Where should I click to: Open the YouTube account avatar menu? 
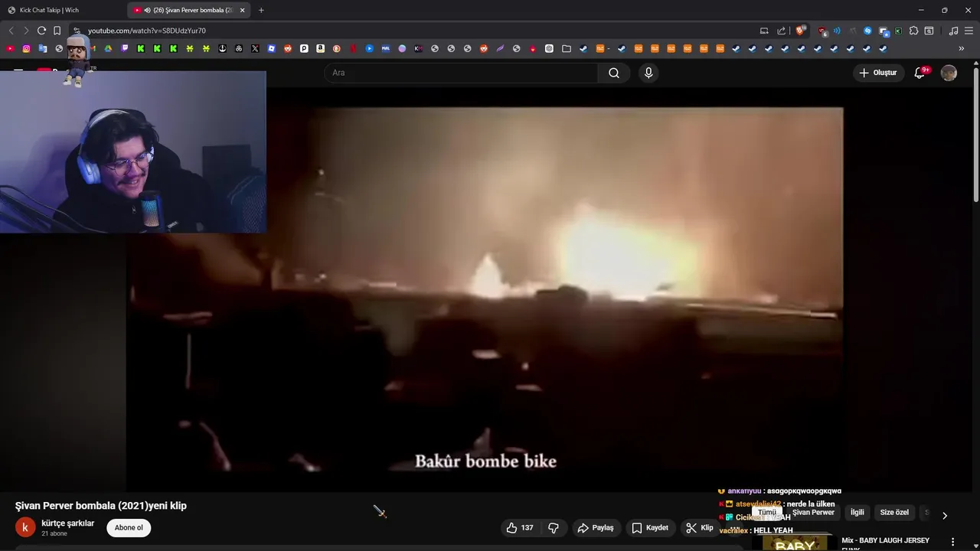click(949, 73)
